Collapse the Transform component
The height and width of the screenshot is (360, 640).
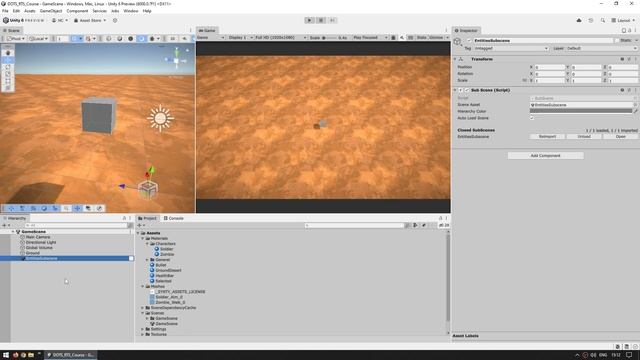click(x=456, y=59)
